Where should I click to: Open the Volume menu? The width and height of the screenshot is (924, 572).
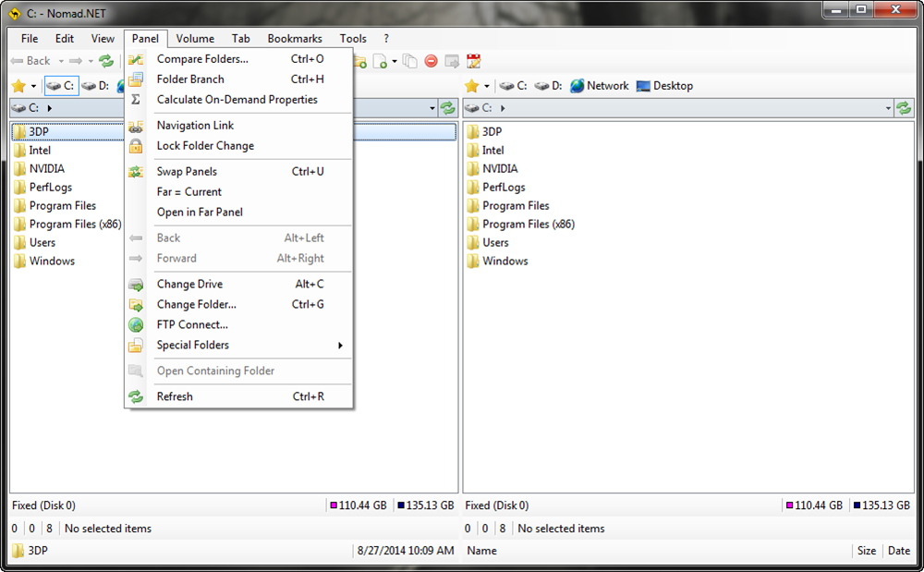coord(195,39)
